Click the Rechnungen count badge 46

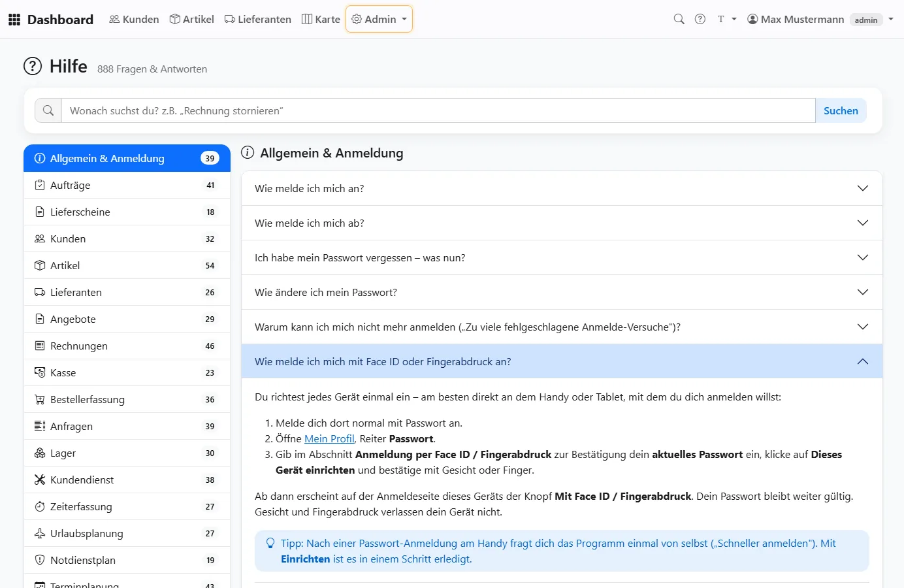210,346
